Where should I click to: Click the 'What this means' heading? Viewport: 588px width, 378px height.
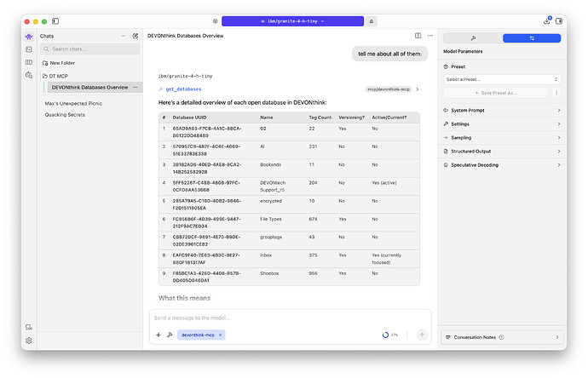click(x=184, y=298)
